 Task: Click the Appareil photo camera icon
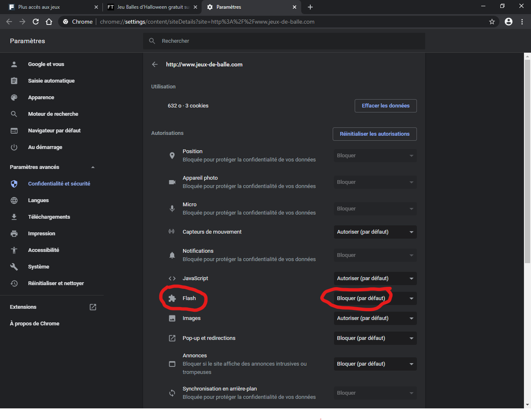(x=172, y=182)
